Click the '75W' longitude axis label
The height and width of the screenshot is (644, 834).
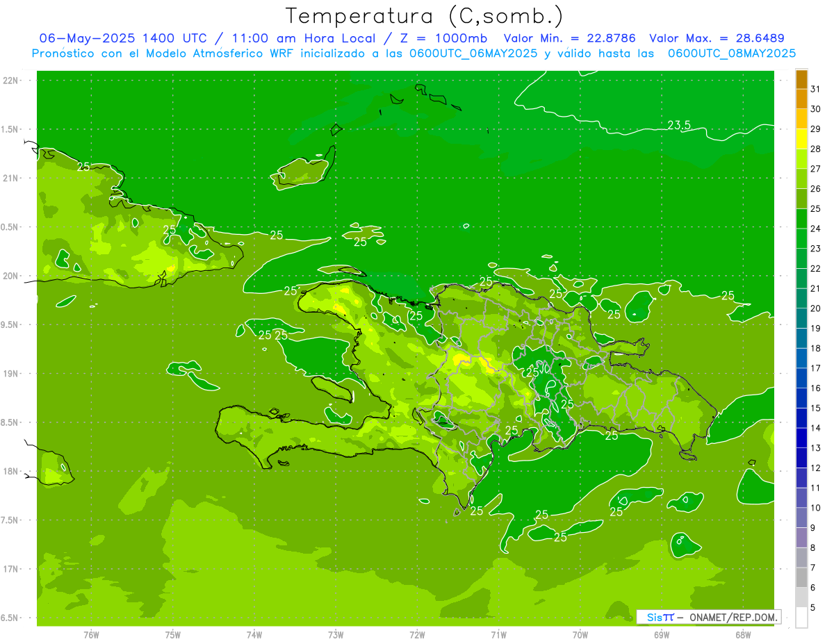pyautogui.click(x=173, y=635)
